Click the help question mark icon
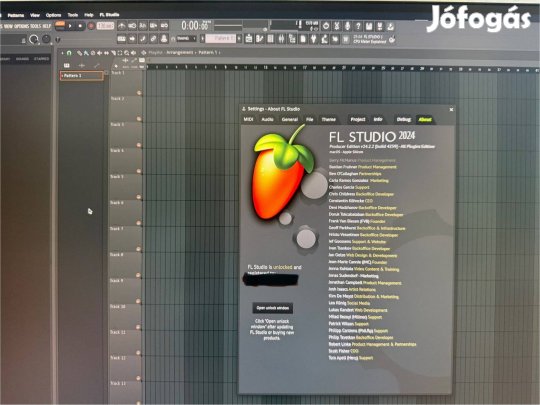The height and width of the screenshot is (405, 540). pyautogui.click(x=358, y=27)
